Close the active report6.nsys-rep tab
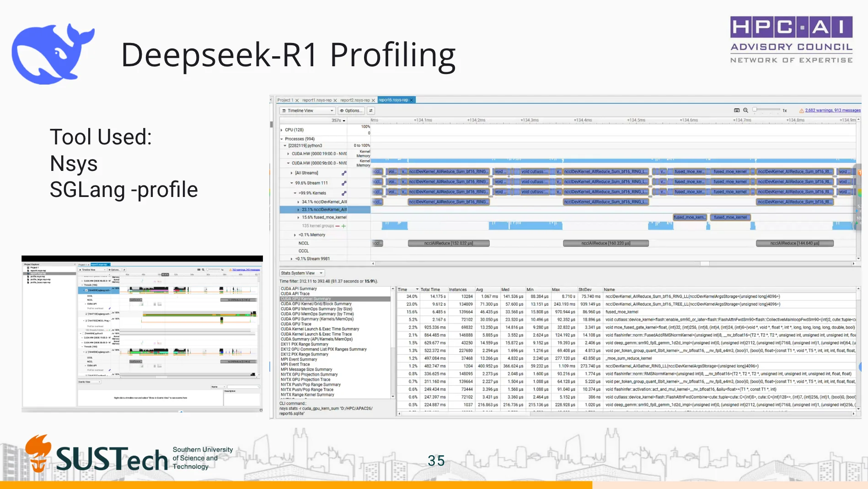Image resolution: width=868 pixels, height=489 pixels. tap(411, 100)
